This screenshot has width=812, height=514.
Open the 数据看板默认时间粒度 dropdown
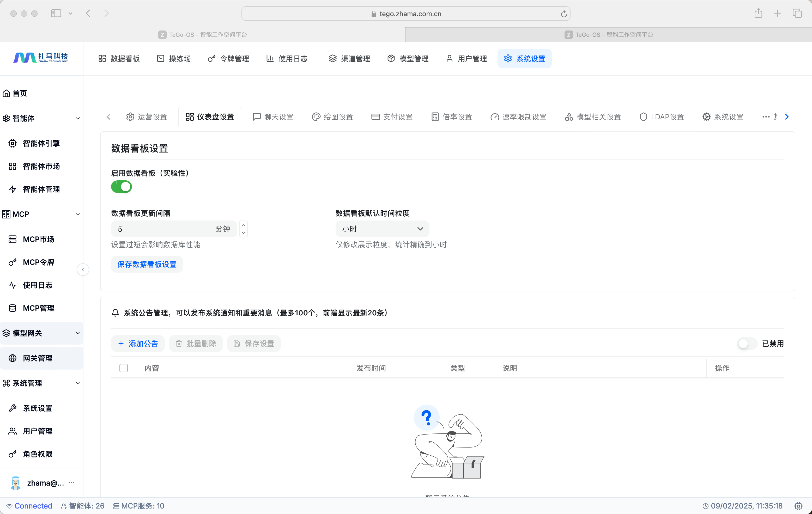(x=382, y=229)
